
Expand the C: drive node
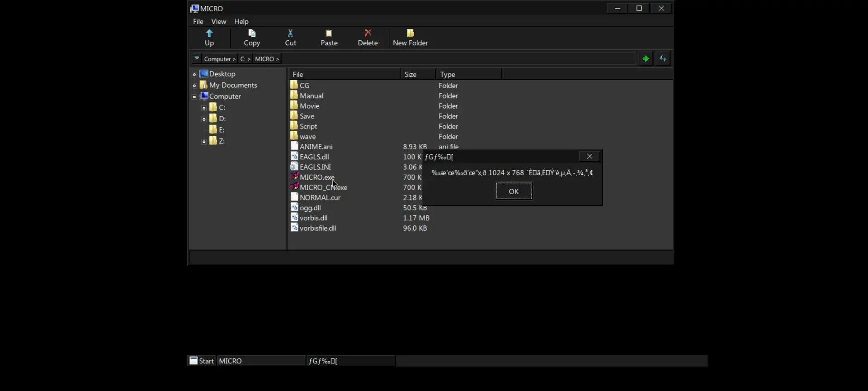pyautogui.click(x=204, y=108)
